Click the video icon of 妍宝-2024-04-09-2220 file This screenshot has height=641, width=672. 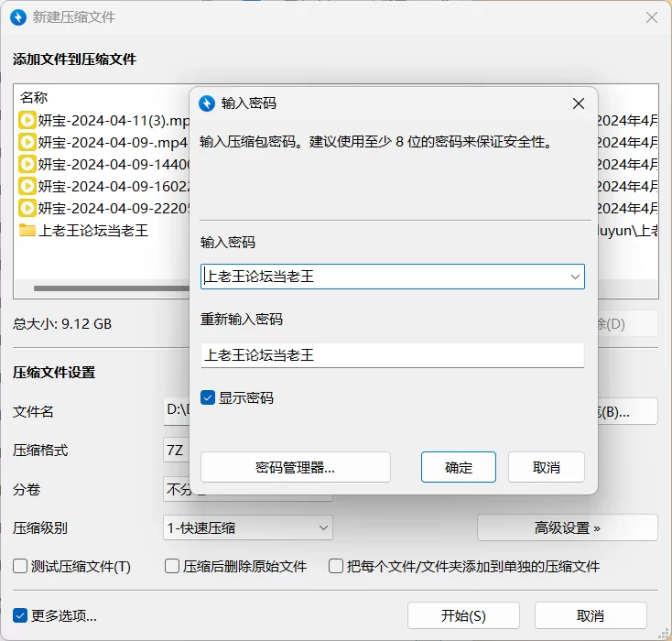point(27,208)
